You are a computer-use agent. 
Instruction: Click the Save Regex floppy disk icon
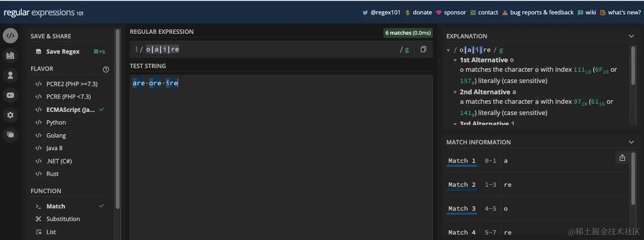(38, 51)
